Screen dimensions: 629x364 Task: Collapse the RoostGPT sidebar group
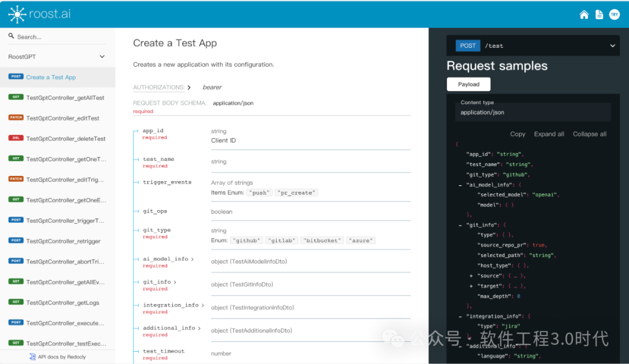coord(102,56)
